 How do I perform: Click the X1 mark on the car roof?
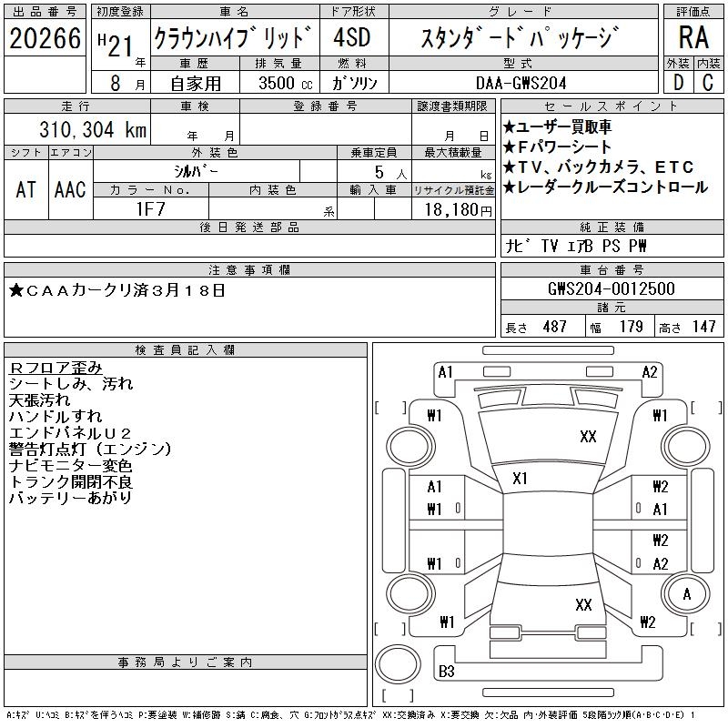[x=521, y=479]
